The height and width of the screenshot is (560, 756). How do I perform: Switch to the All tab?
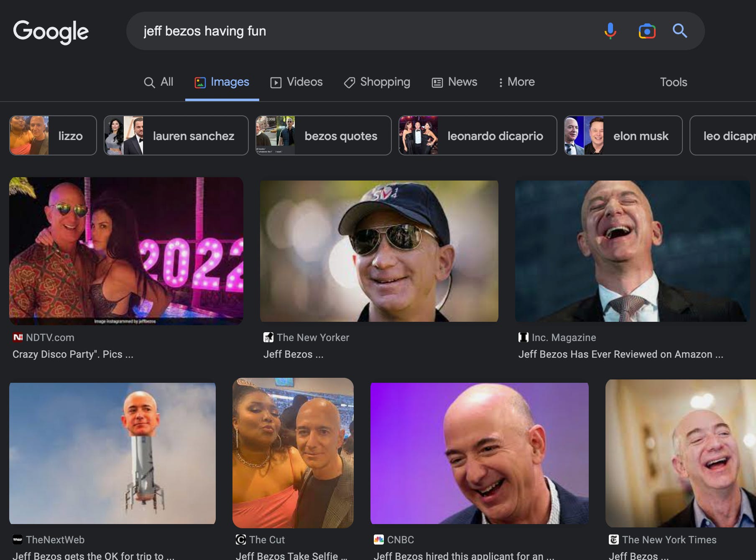pyautogui.click(x=158, y=82)
